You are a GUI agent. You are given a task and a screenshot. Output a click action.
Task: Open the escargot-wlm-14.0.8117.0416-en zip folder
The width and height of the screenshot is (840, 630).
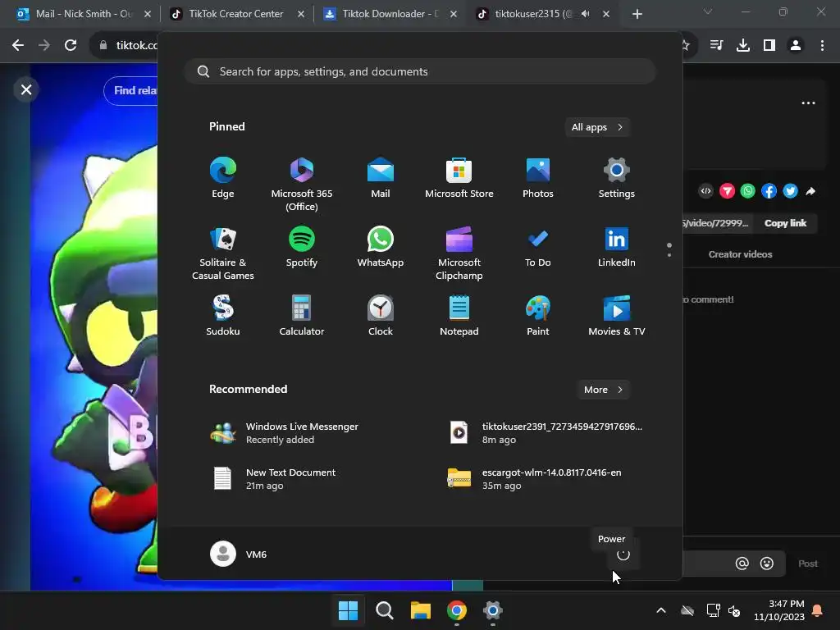pos(546,478)
